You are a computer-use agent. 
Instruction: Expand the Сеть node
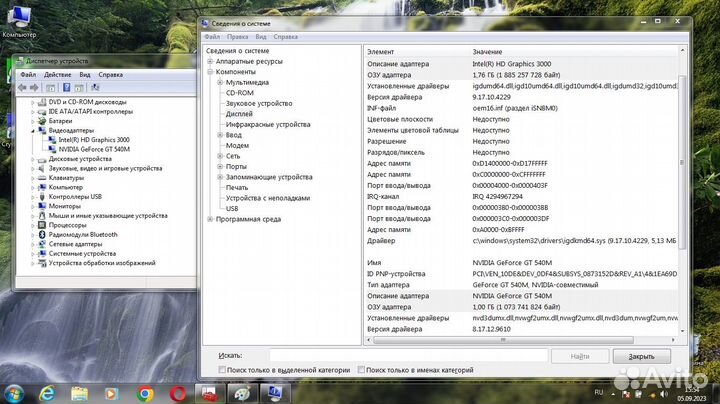tap(220, 156)
